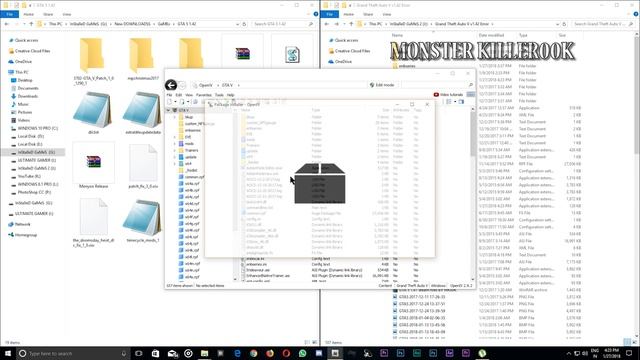The height and width of the screenshot is (360, 640).
Task: Open the Share tab in left Explorer window
Action: point(48,14)
